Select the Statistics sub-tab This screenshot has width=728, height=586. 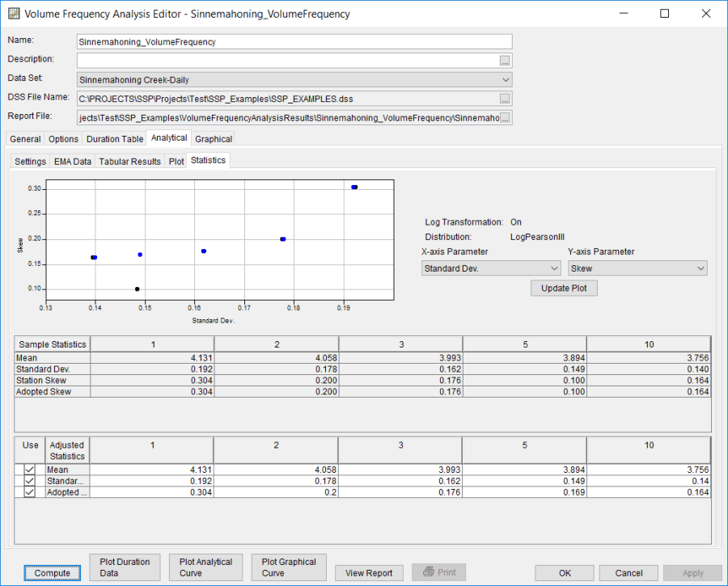(x=208, y=160)
